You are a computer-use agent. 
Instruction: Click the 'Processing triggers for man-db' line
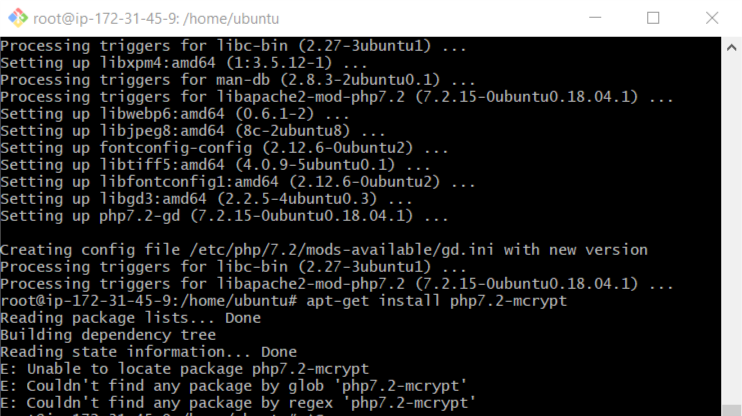coord(237,80)
